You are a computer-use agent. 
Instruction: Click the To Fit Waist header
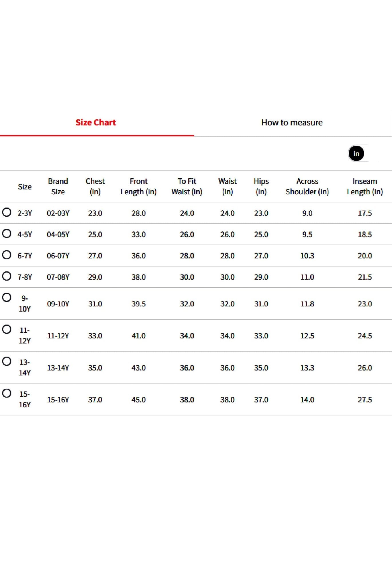(187, 186)
